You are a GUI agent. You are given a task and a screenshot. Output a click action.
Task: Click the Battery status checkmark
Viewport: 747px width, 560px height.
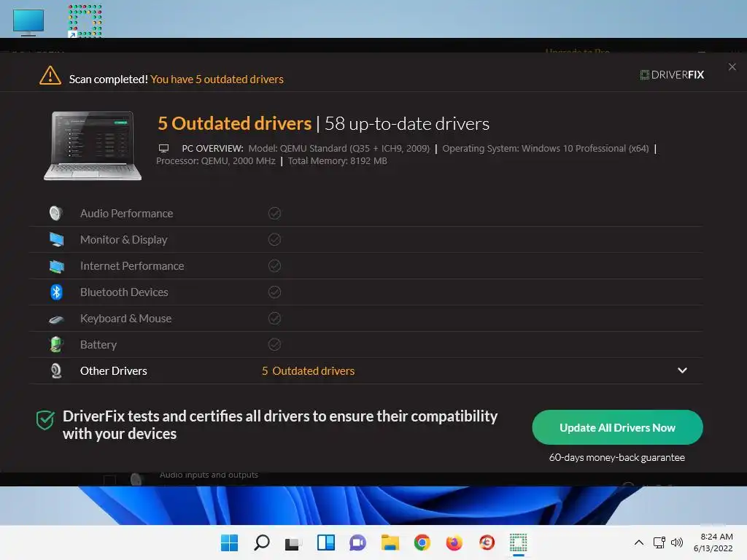pos(274,344)
